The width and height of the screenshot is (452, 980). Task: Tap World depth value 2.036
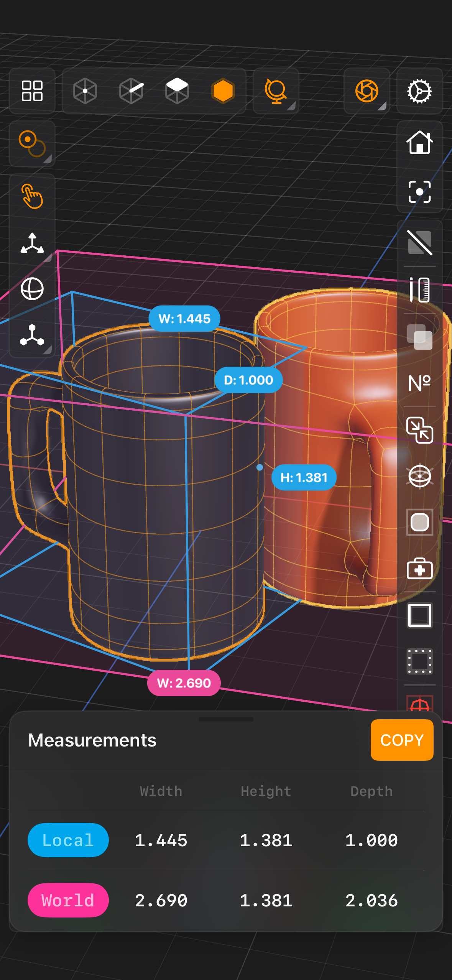(371, 900)
